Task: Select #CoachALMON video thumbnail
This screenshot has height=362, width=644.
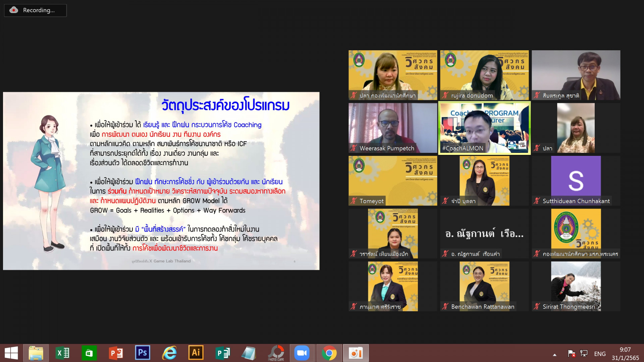Action: click(484, 128)
